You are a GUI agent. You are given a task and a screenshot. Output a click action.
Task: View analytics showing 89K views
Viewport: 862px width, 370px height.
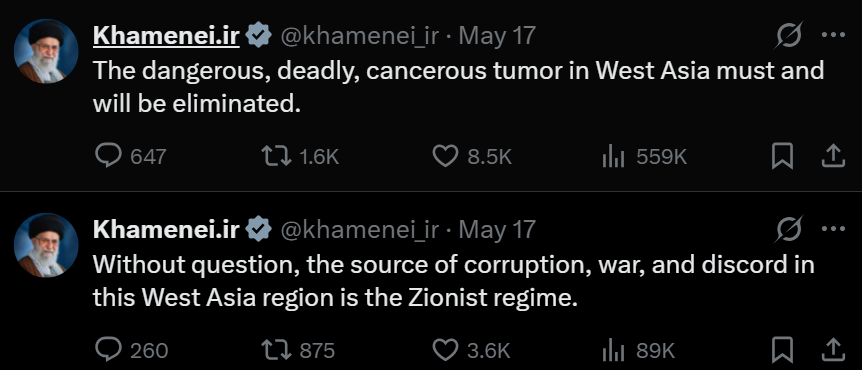coord(638,350)
